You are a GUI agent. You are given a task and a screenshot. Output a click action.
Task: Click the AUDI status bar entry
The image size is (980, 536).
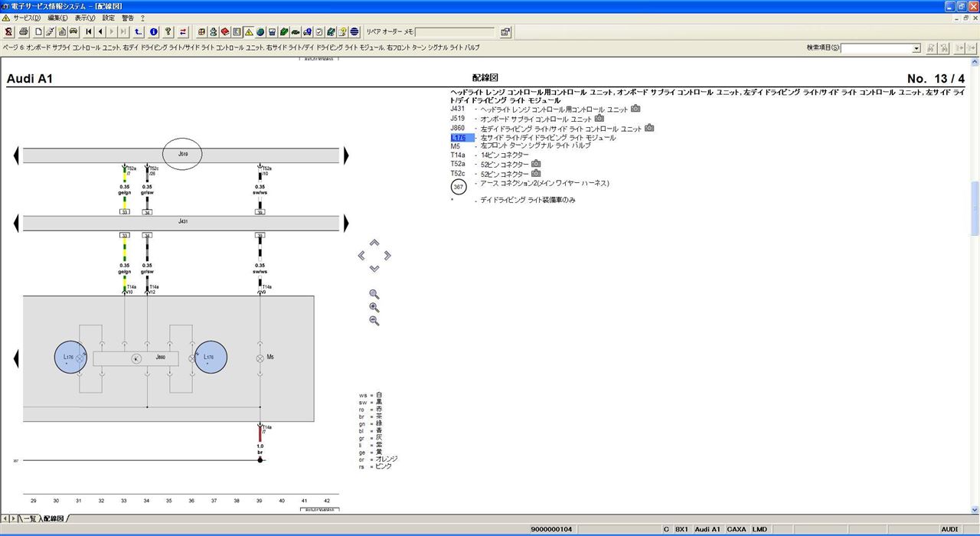pyautogui.click(x=949, y=529)
